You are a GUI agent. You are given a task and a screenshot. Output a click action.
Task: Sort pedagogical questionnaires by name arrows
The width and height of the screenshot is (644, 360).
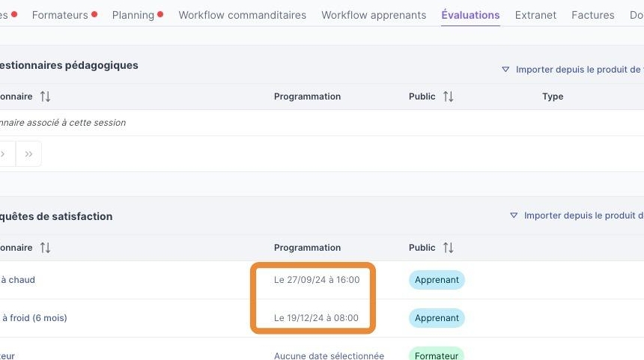(x=45, y=97)
